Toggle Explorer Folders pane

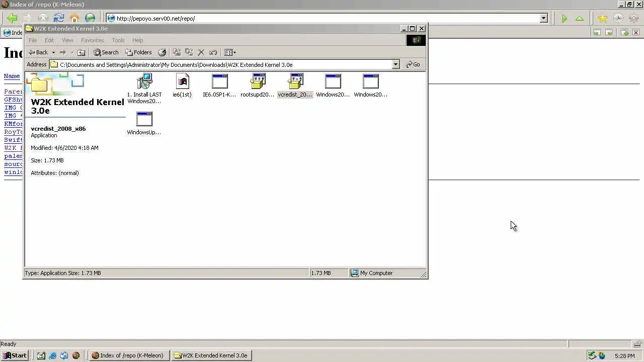(138, 52)
